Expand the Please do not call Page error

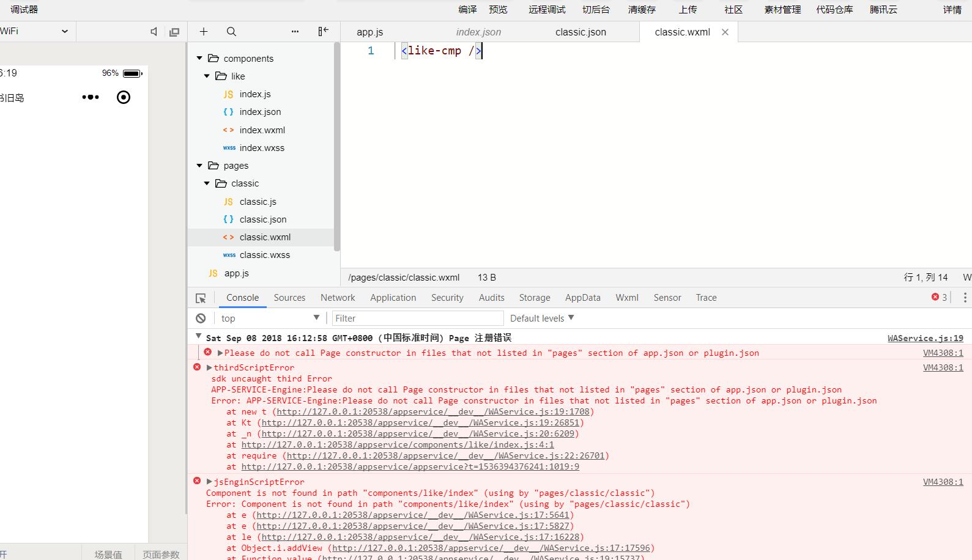click(220, 353)
